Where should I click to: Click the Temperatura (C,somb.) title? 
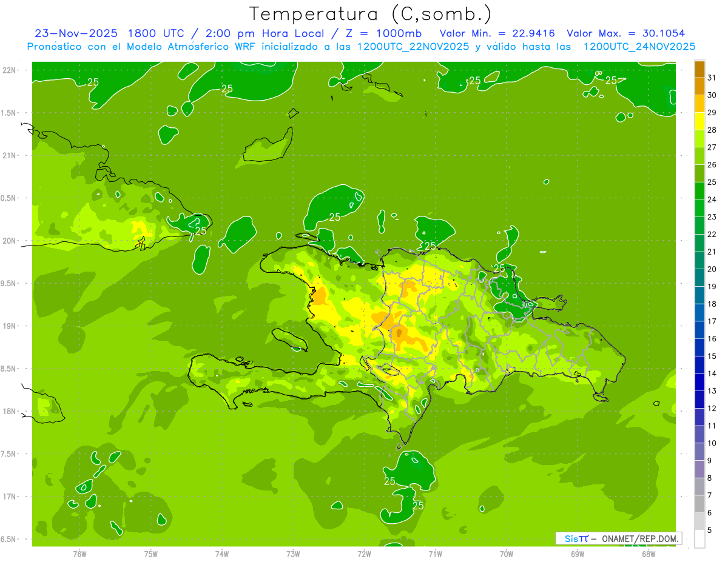pyautogui.click(x=370, y=14)
